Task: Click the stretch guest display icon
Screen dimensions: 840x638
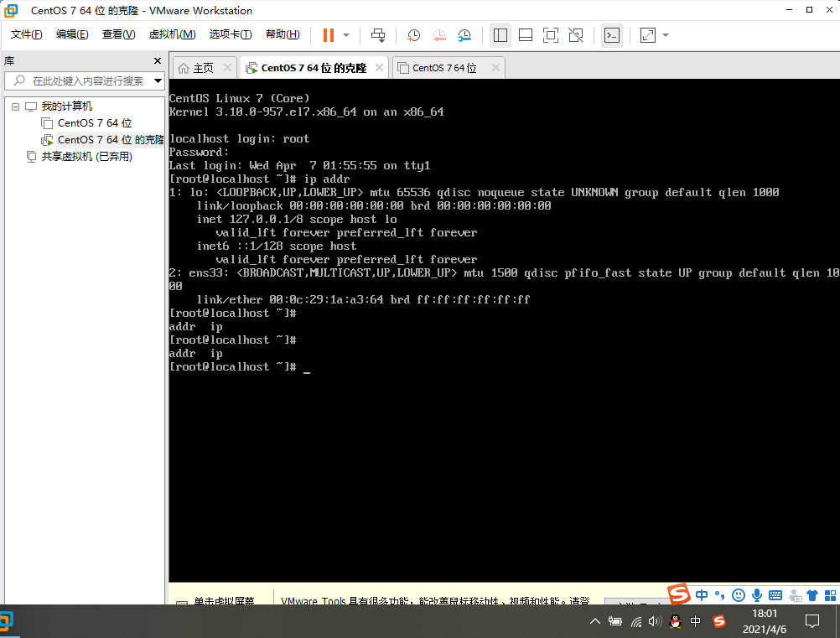Action: pyautogui.click(x=648, y=35)
